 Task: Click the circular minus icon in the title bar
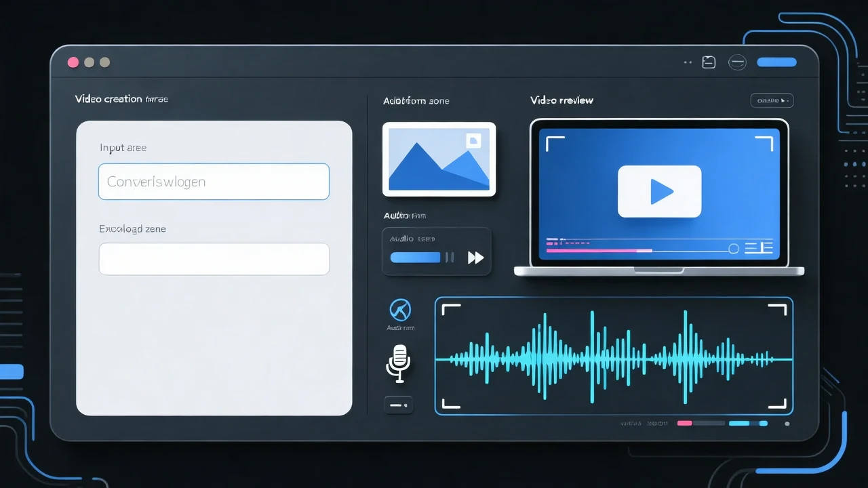coord(737,62)
